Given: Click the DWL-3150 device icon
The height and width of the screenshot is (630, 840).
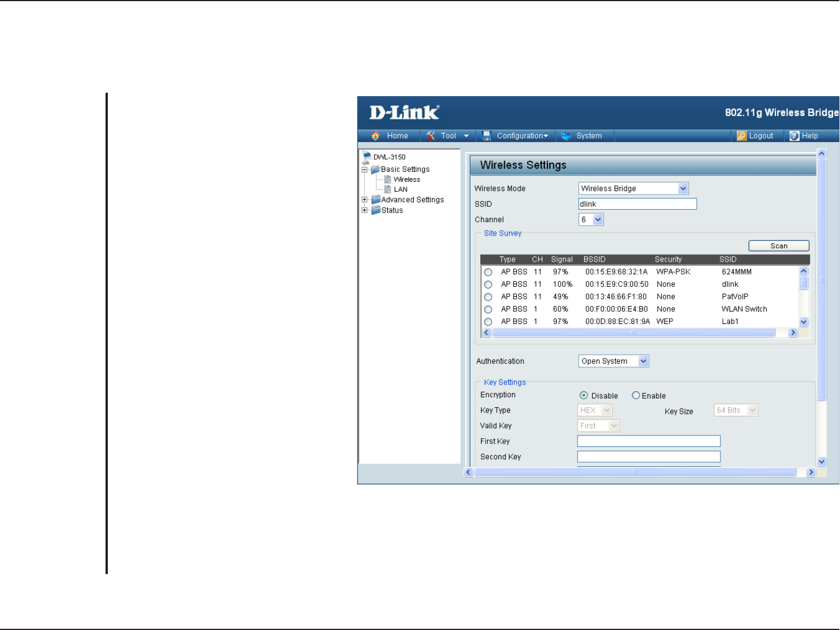Looking at the screenshot, I should [x=367, y=156].
